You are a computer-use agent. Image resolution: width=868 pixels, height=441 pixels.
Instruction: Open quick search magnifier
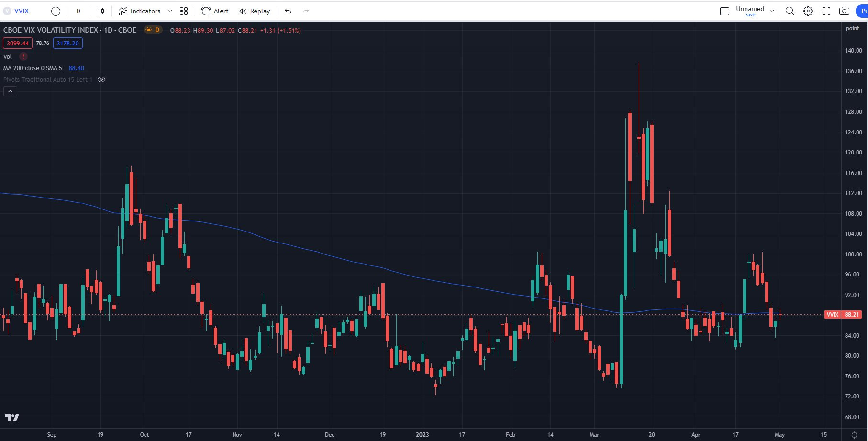pos(790,11)
